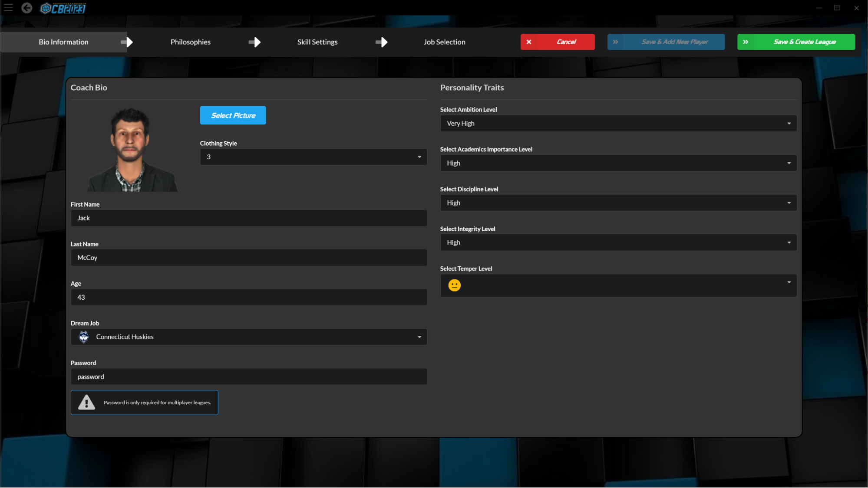
Task: Click the back arrow icon
Action: (27, 8)
